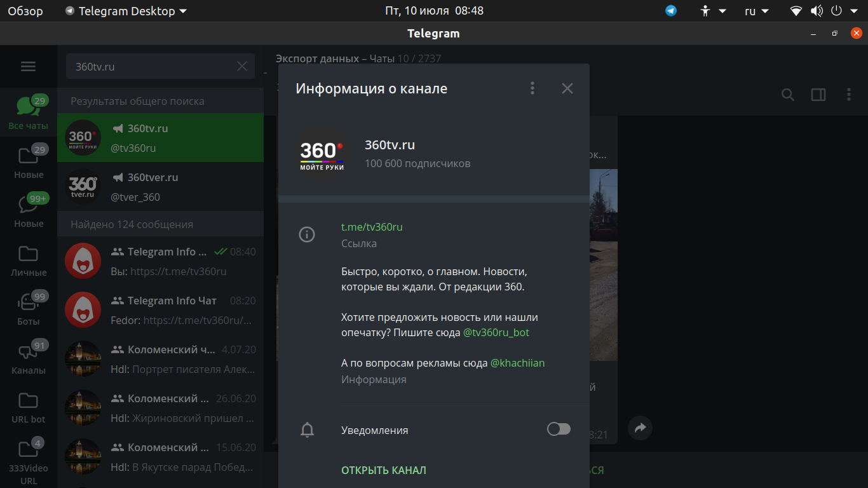This screenshot has width=868, height=488.
Task: Open Коломенский chat dated 15.06.20
Action: point(160,457)
